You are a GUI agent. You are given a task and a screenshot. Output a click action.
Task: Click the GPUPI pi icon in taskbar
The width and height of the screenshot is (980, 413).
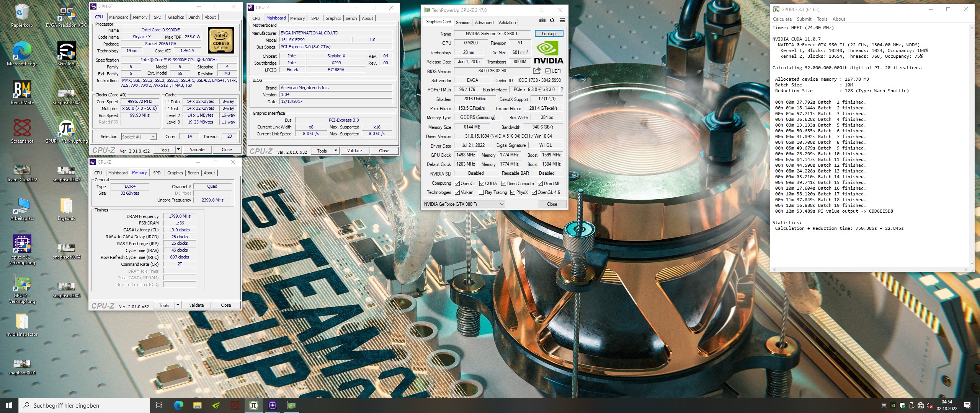[x=253, y=405]
